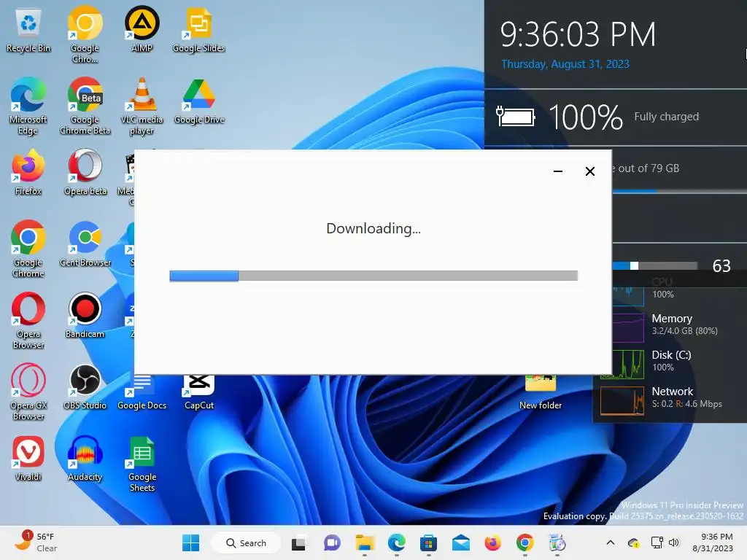
Task: Open Microsoft Store from the taskbar
Action: pos(428,542)
